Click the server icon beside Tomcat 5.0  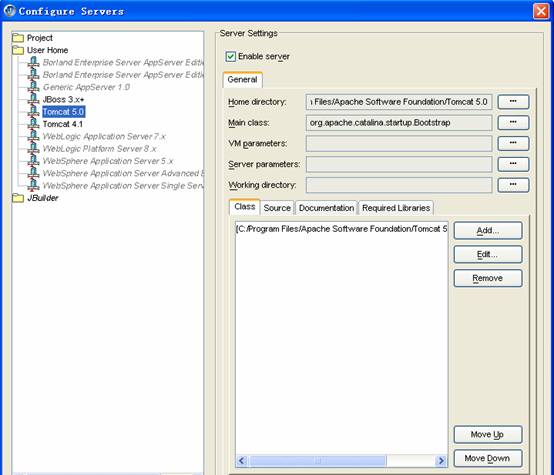click(x=34, y=111)
